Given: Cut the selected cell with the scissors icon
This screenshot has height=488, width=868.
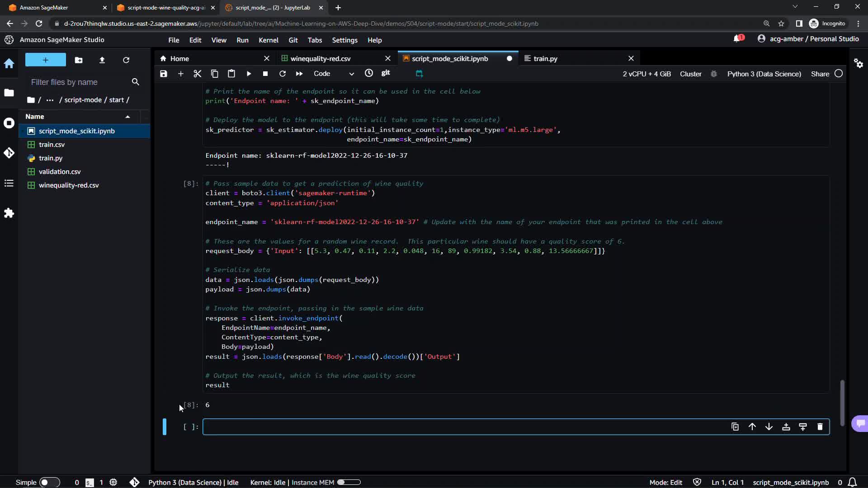Looking at the screenshot, I should point(198,74).
